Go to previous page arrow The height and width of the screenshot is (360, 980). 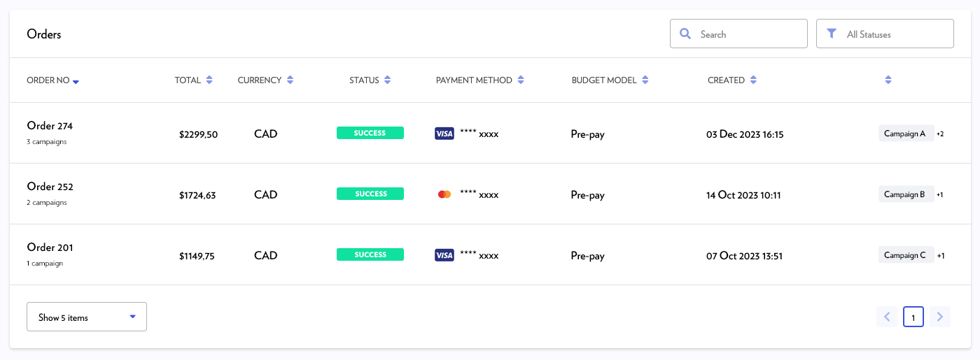(887, 317)
